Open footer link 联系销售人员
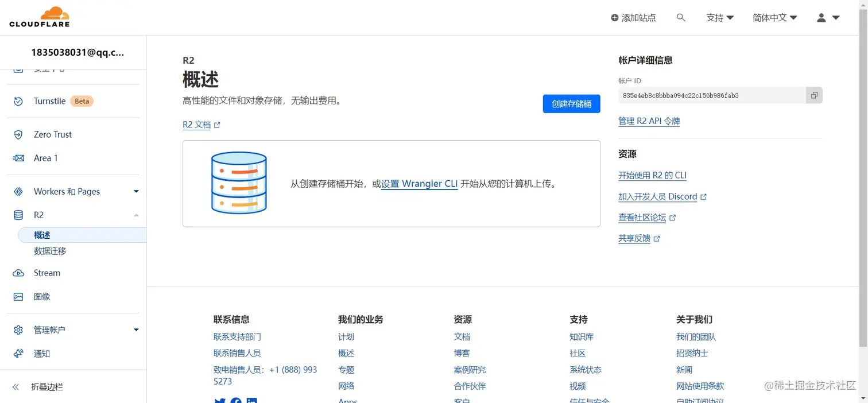Viewport: 868px width, 403px height. (237, 353)
